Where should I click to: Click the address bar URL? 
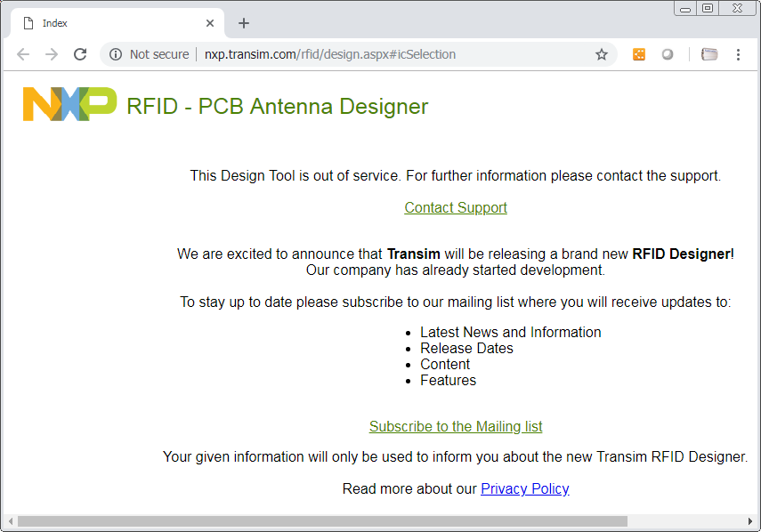[x=330, y=54]
